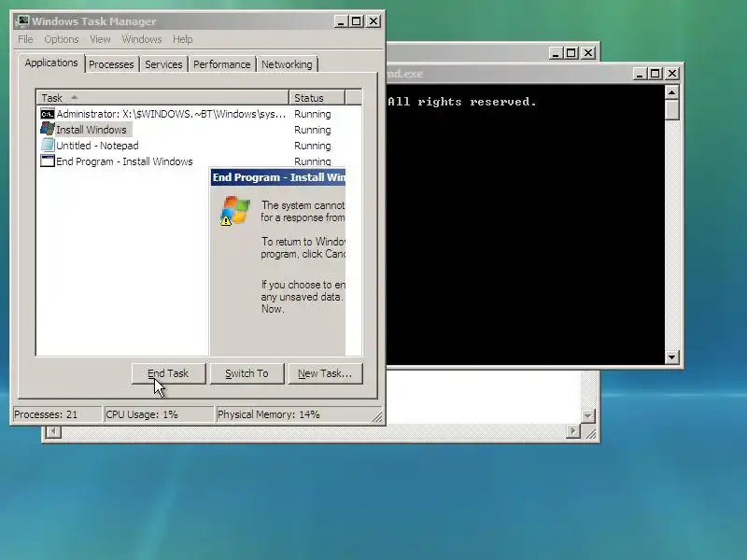Switch to the Applications tab

point(51,63)
